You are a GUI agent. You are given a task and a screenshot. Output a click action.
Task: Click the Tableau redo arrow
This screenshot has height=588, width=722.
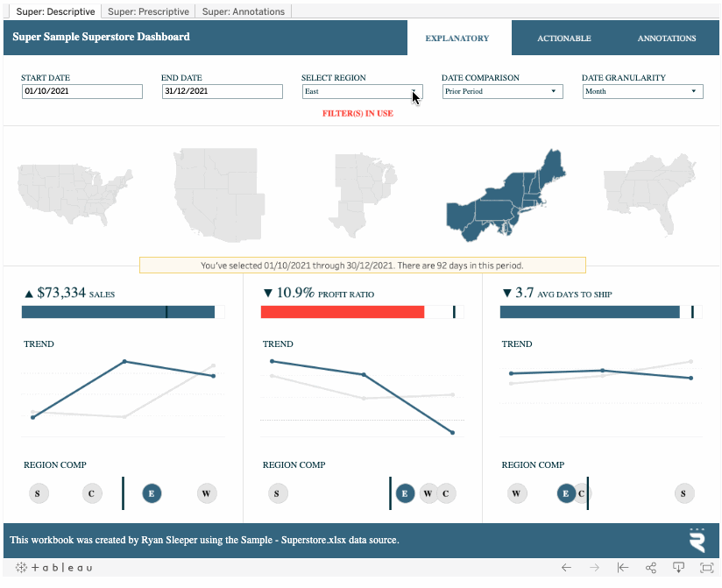pos(594,568)
